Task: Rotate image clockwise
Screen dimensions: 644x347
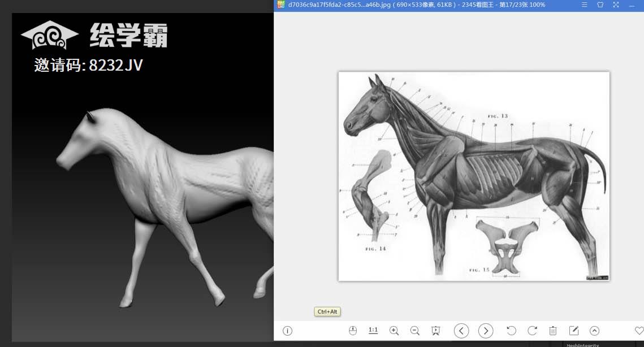Action: [532, 331]
